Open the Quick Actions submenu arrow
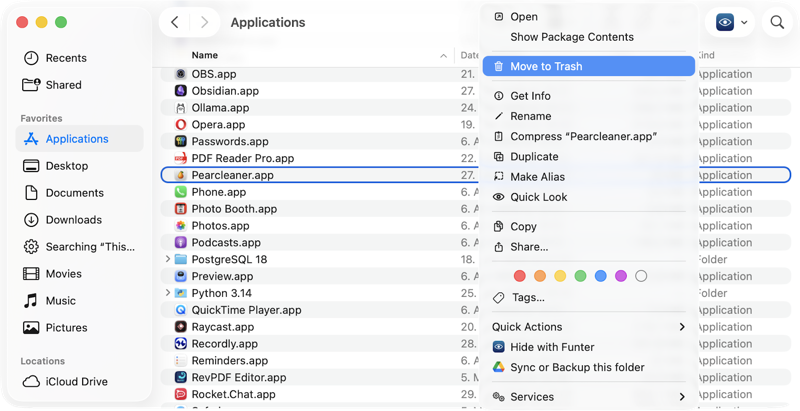Image resolution: width=800 pixels, height=411 pixels. tap(682, 327)
